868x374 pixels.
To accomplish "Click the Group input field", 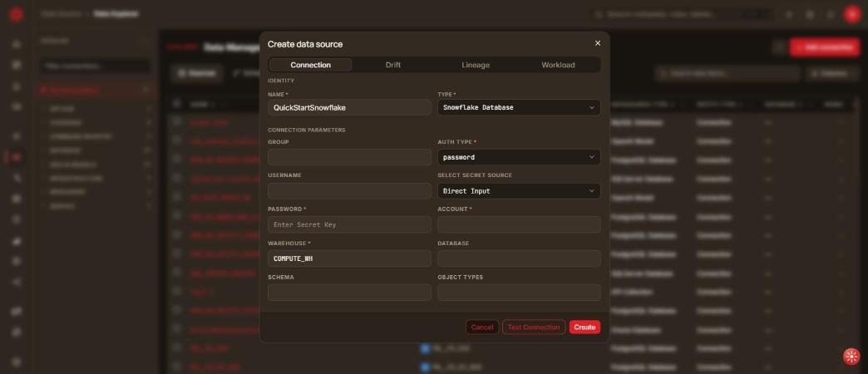I will pos(349,157).
